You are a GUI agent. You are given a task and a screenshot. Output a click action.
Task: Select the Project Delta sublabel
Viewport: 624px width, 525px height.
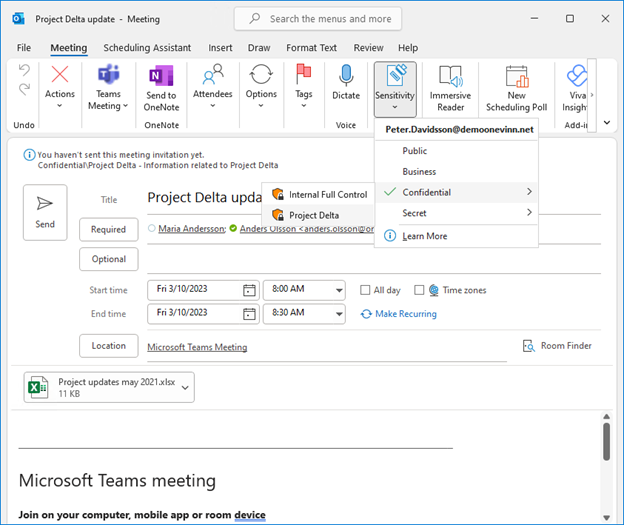pos(313,215)
